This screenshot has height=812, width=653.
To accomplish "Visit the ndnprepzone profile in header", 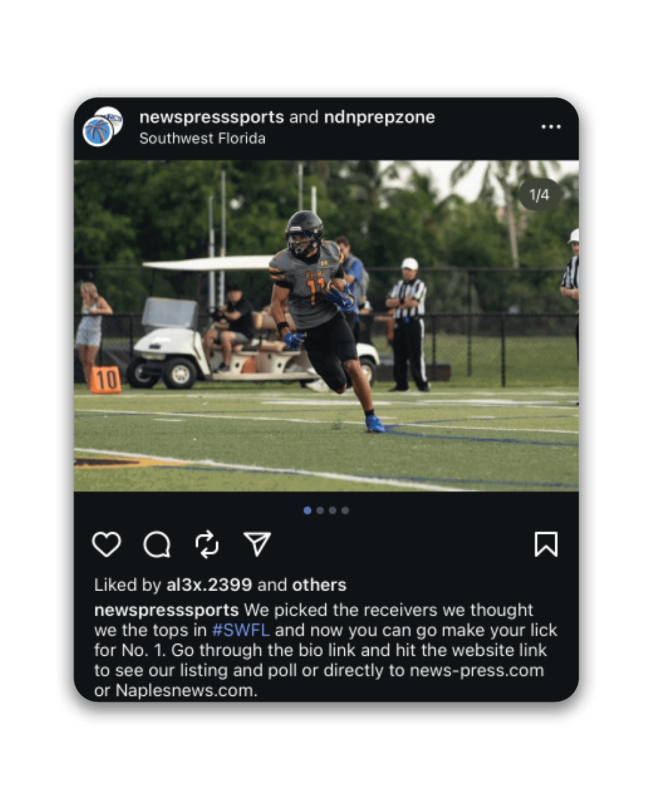I will coord(379,117).
